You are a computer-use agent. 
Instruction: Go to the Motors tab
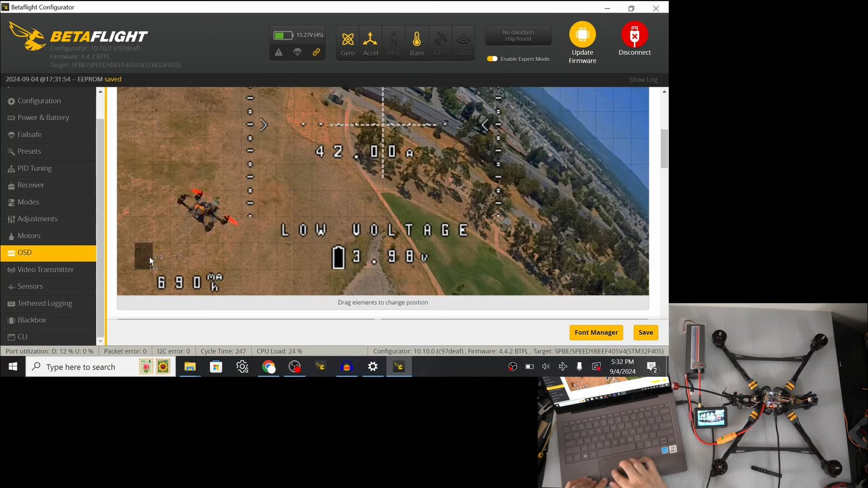click(48, 236)
